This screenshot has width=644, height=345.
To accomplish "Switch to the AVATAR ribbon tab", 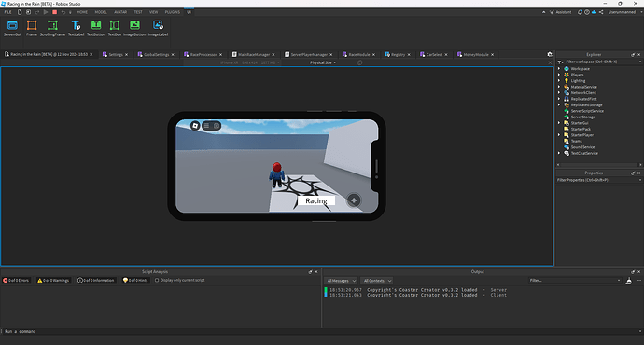I will click(120, 12).
